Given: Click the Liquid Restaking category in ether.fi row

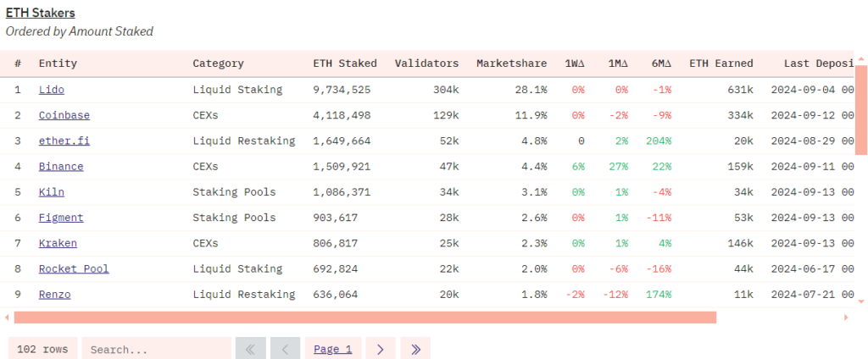Looking at the screenshot, I should (x=243, y=141).
